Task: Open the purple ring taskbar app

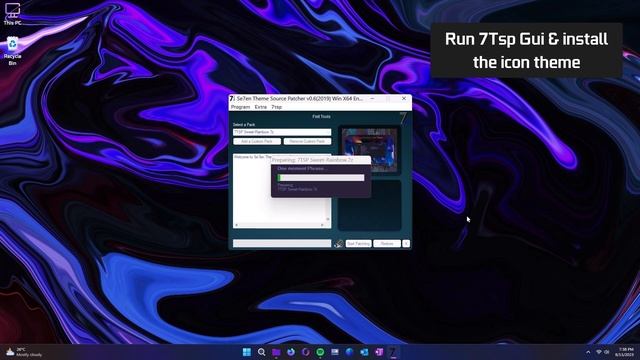Action: [306, 352]
